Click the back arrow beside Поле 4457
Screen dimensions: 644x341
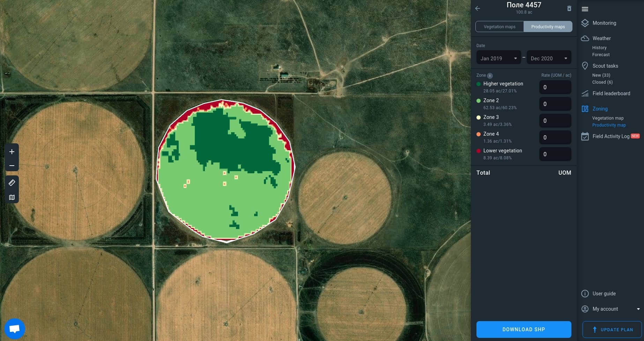click(x=478, y=8)
